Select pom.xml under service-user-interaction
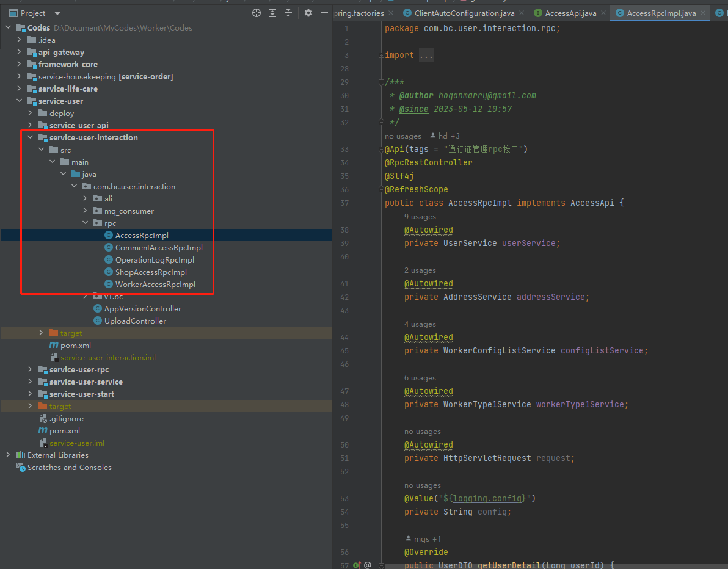 click(75, 346)
